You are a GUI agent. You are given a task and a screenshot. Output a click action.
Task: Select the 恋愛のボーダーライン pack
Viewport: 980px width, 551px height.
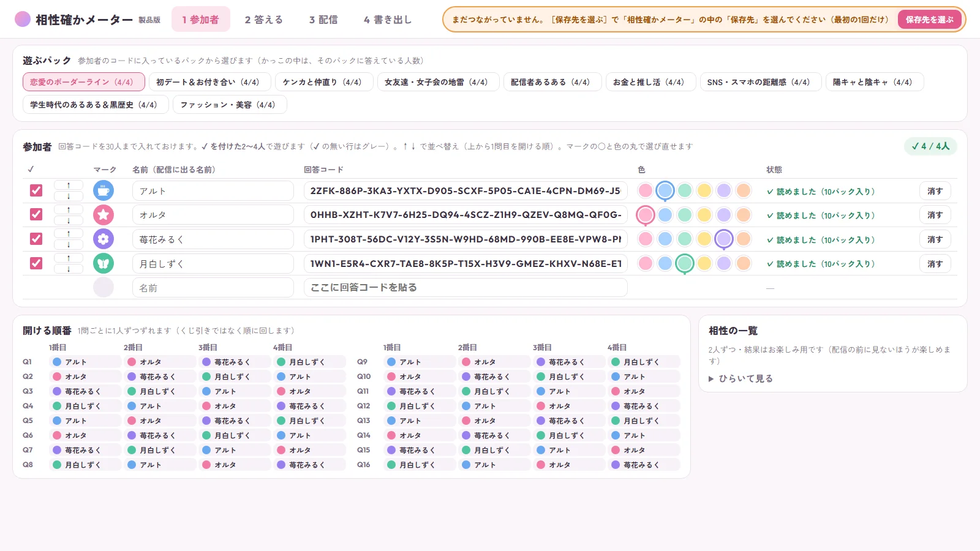click(84, 82)
